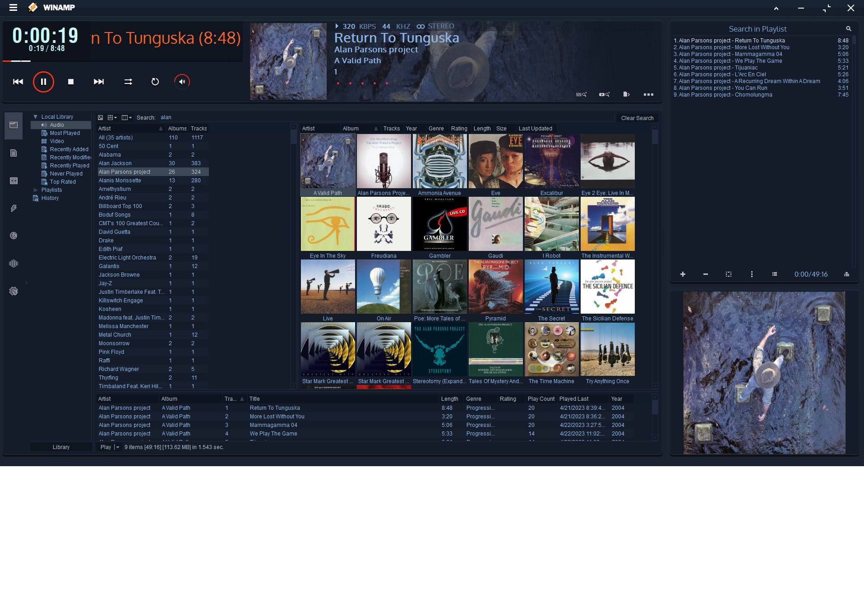Open the three-dots more options icon

coord(648,94)
